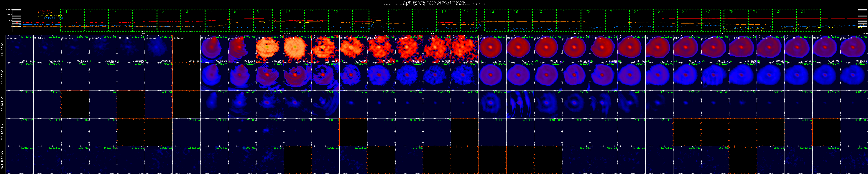Open the 00:50:36 image in 3.0-6.0 keV row

pyautogui.click(x=19, y=48)
